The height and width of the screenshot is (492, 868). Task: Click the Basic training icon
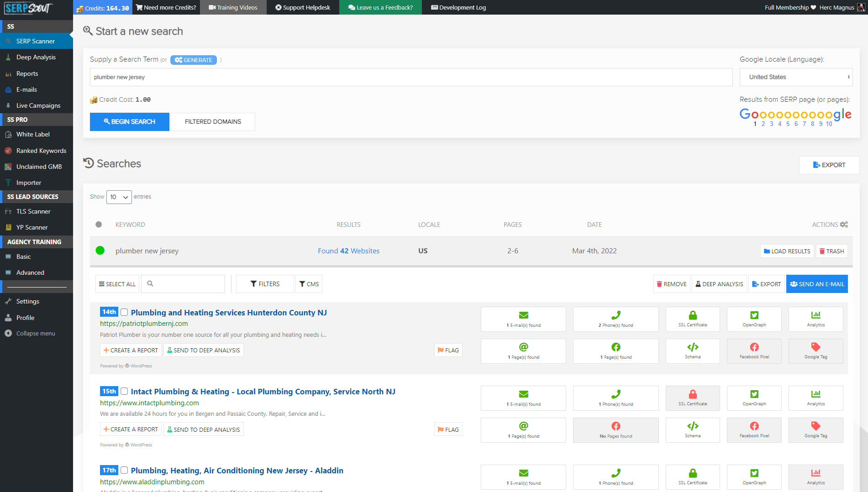click(x=8, y=256)
